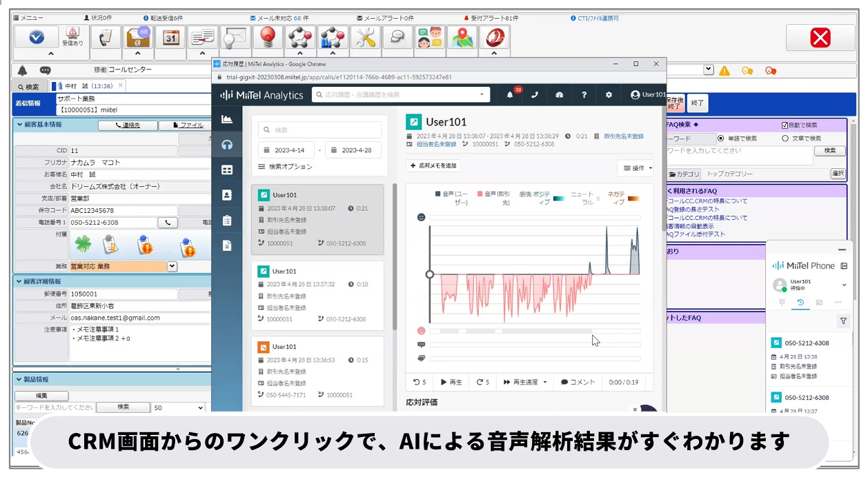This screenshot has width=868, height=477.
Task: Click the MiiTel top search box
Action: [x=400, y=94]
